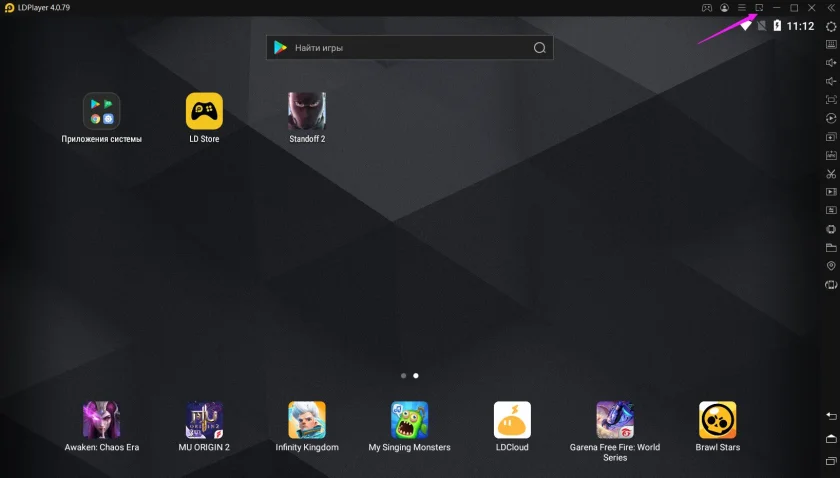Open the synchronizer icon in sidebar

click(831, 210)
